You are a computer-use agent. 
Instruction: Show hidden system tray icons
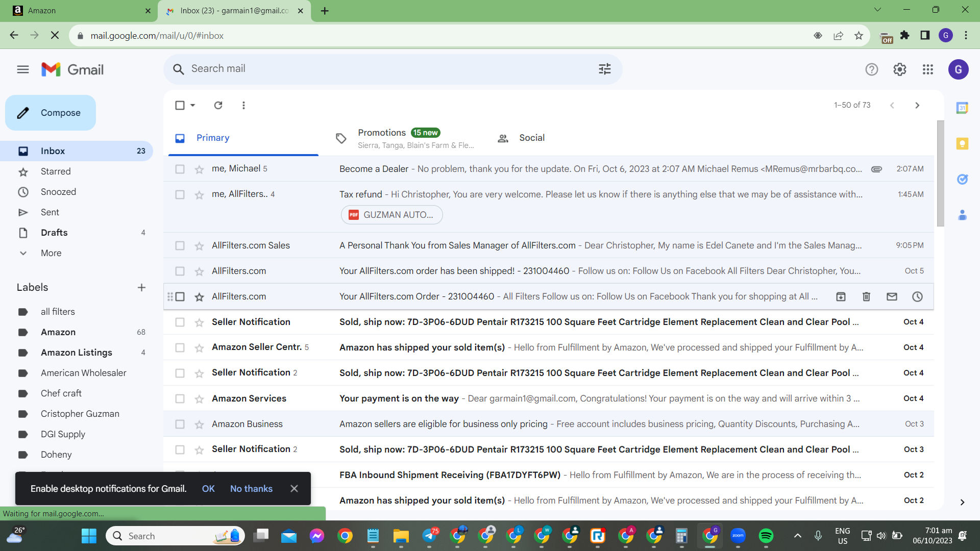click(798, 536)
